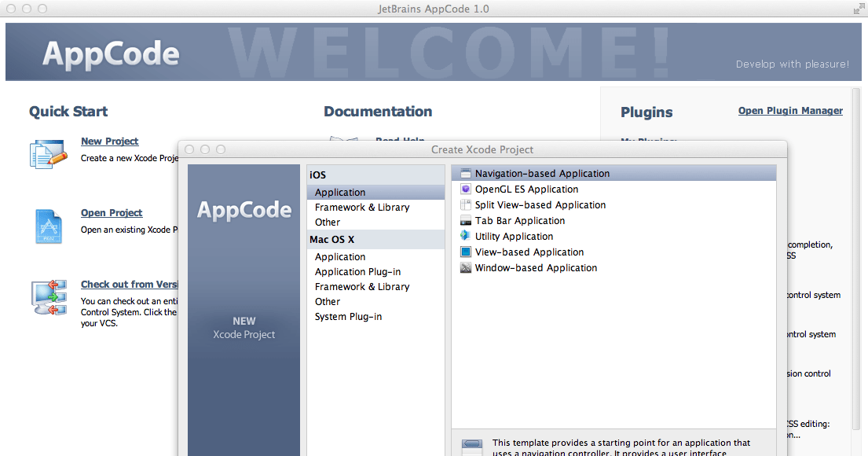Click the Read Help link under Documentation
868x456 pixels.
[x=400, y=140]
